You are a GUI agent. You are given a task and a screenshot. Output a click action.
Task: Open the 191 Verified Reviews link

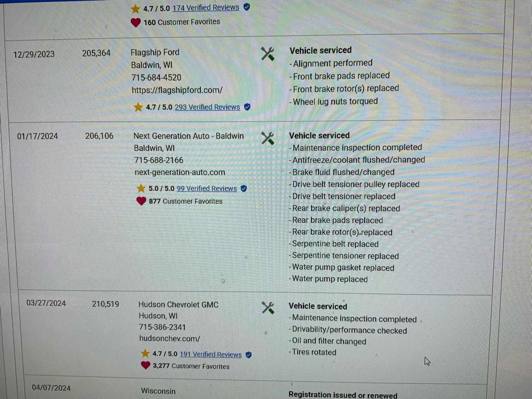coord(210,354)
